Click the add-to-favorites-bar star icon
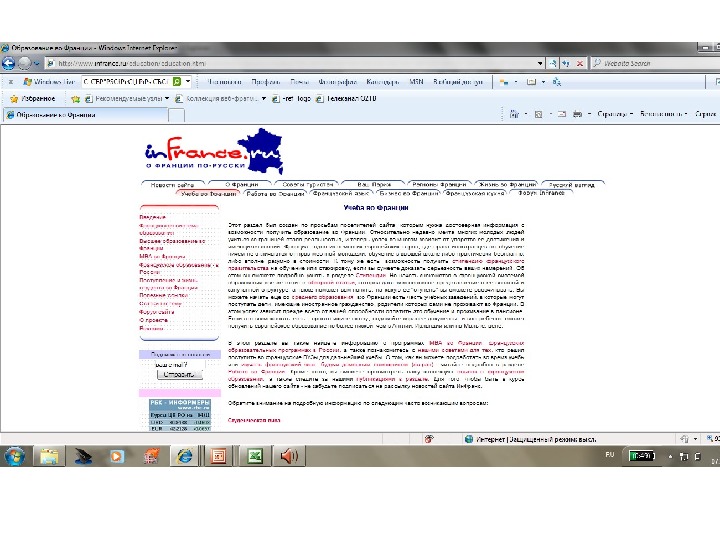The image size is (720, 540). pyautogui.click(x=76, y=99)
